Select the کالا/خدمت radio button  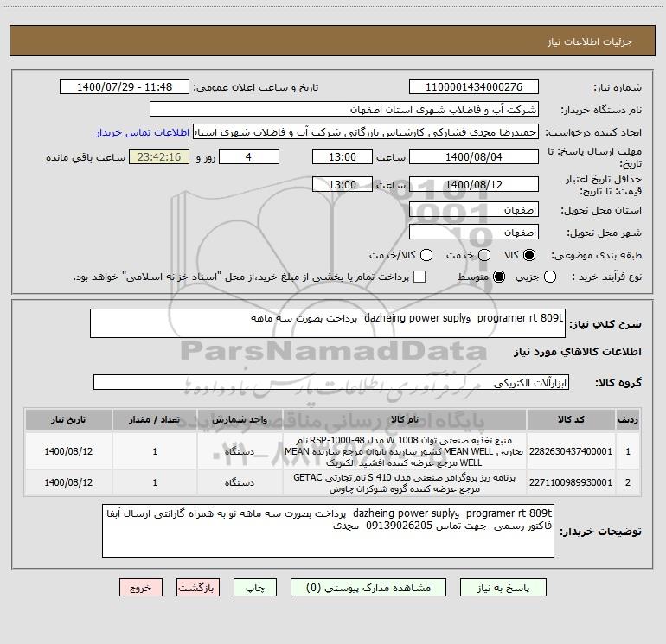[426, 255]
